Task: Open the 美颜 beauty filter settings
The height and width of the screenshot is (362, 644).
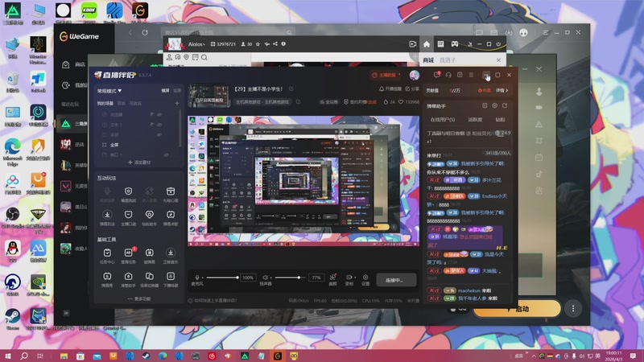Action: coord(332,279)
